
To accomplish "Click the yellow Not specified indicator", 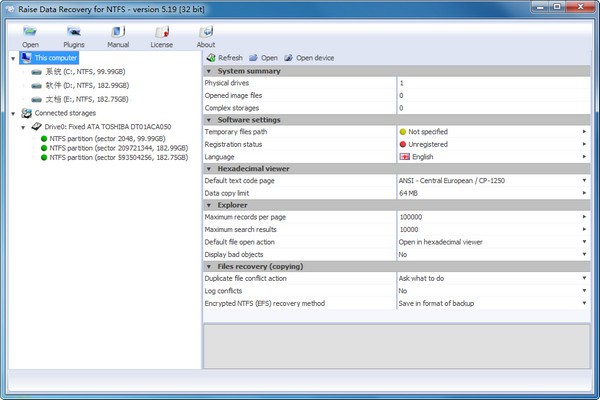I will tap(403, 132).
